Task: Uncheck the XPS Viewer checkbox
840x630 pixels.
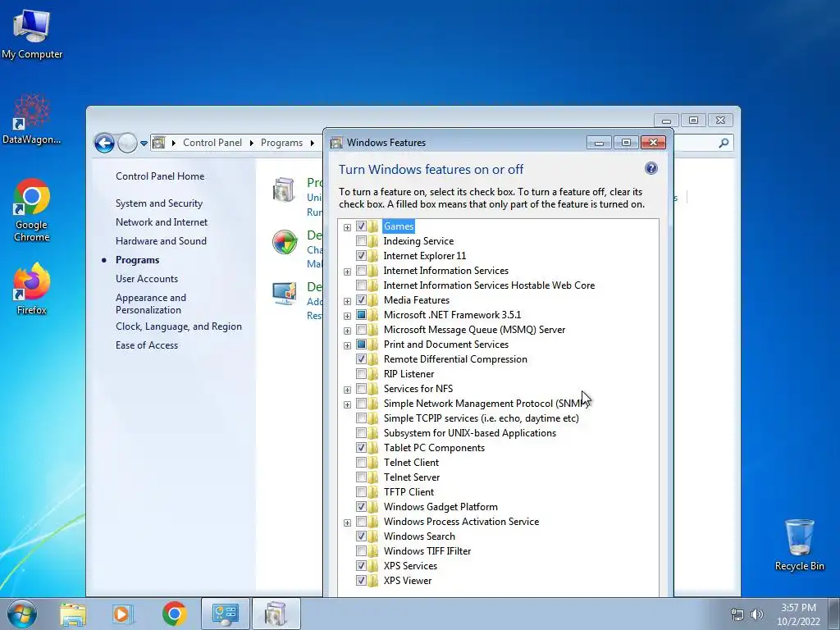Action: click(361, 581)
